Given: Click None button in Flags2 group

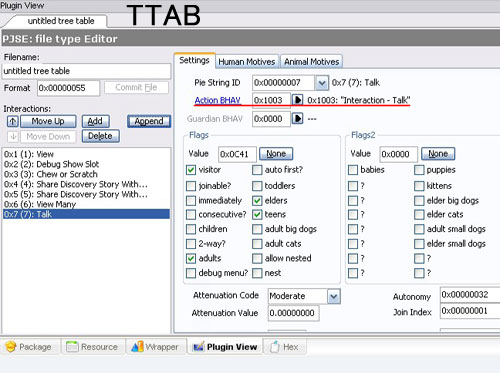Looking at the screenshot, I should (438, 154).
